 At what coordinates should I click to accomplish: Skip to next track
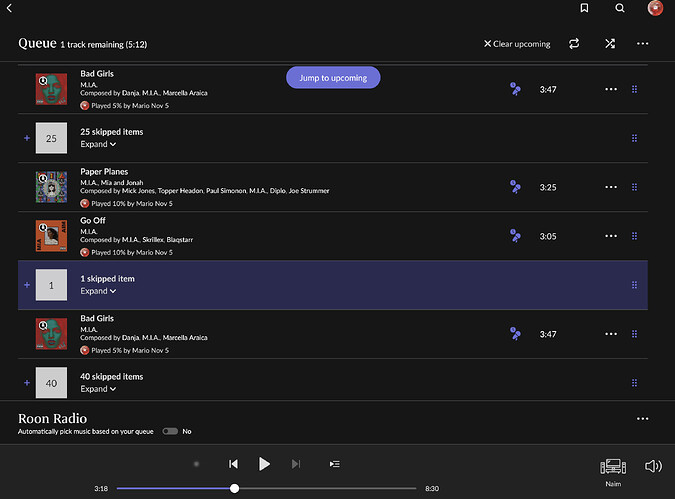(295, 464)
